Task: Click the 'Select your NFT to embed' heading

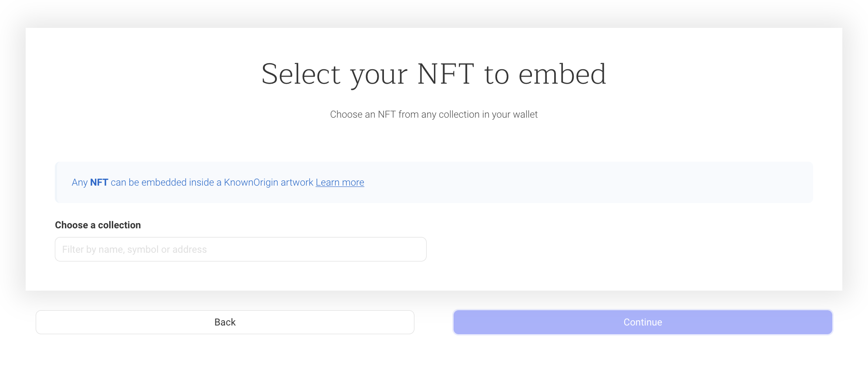Action: [x=434, y=74]
